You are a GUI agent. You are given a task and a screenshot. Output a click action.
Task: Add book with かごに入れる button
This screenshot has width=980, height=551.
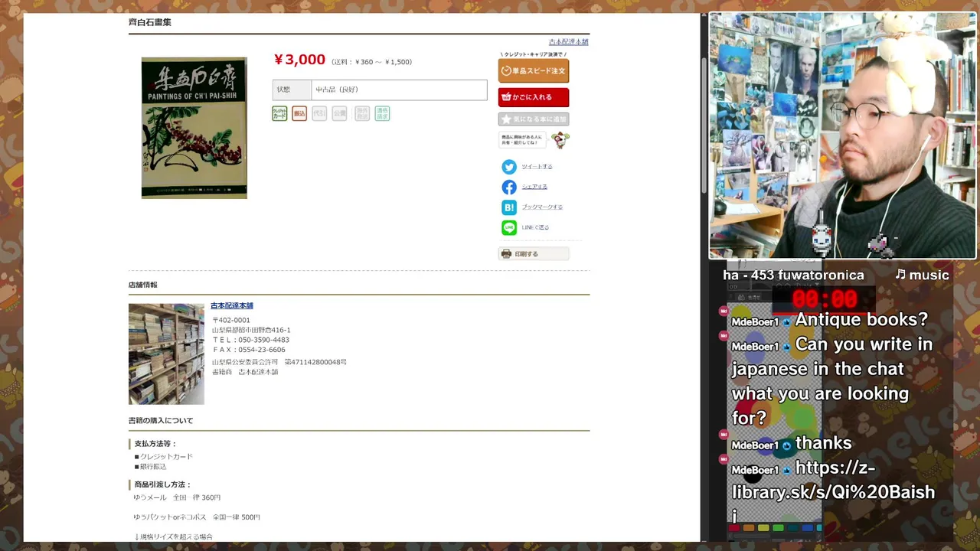click(534, 97)
